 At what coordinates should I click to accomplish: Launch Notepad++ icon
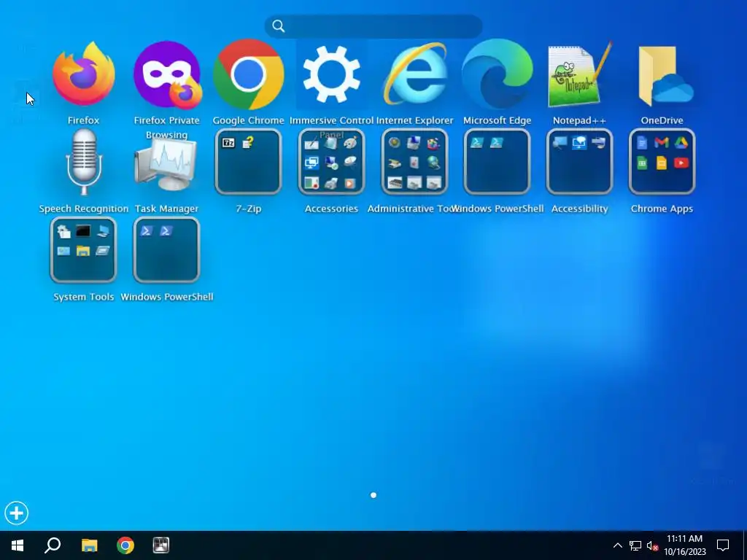point(579,75)
